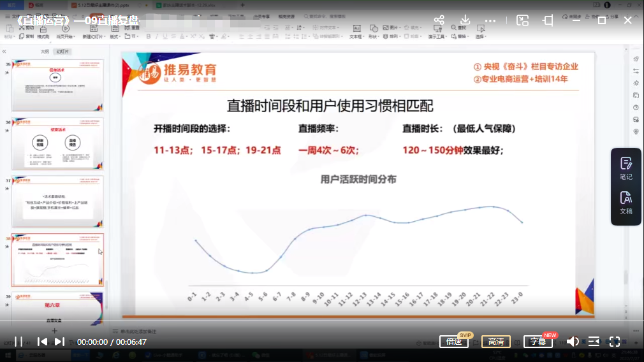Open the 倍速 playback speed option
The height and width of the screenshot is (362, 644).
454,342
